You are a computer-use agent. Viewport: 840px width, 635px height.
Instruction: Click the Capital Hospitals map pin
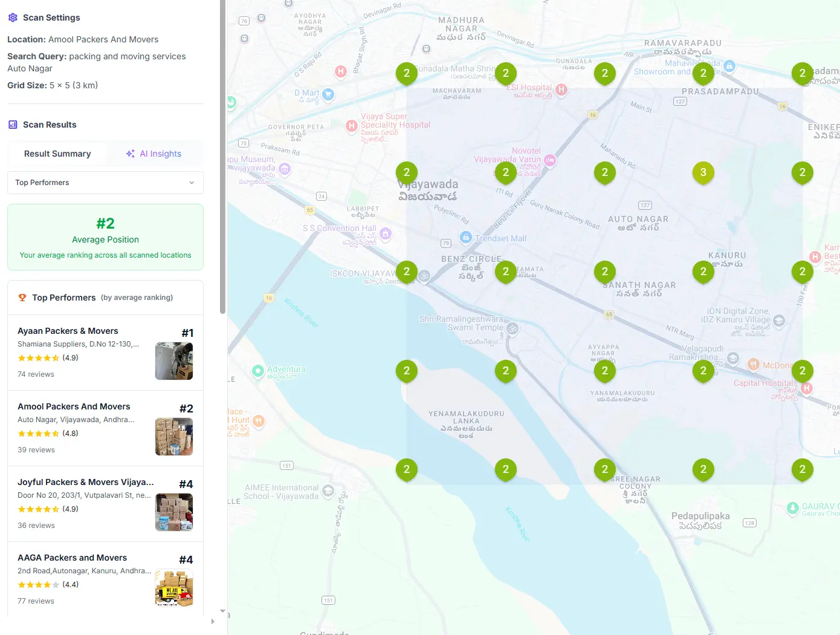pyautogui.click(x=806, y=388)
